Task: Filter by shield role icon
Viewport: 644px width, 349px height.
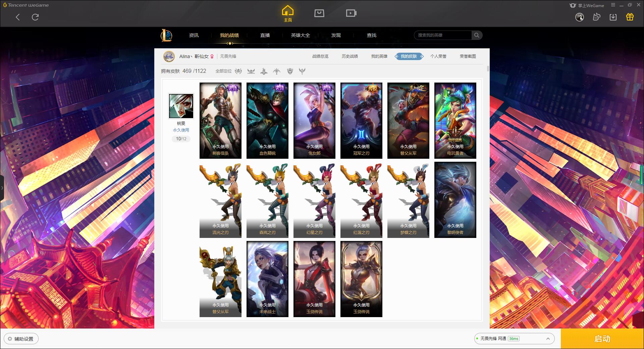Action: (290, 71)
